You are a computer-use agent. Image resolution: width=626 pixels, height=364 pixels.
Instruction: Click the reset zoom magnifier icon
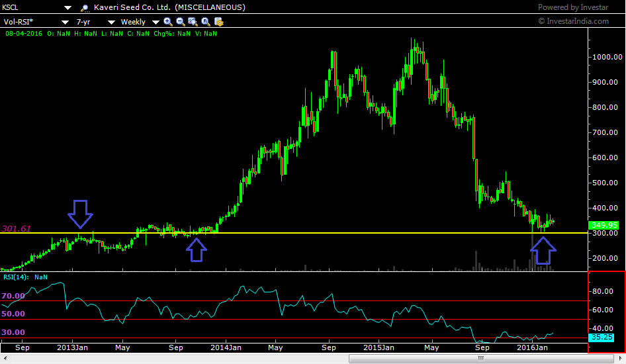click(x=206, y=22)
